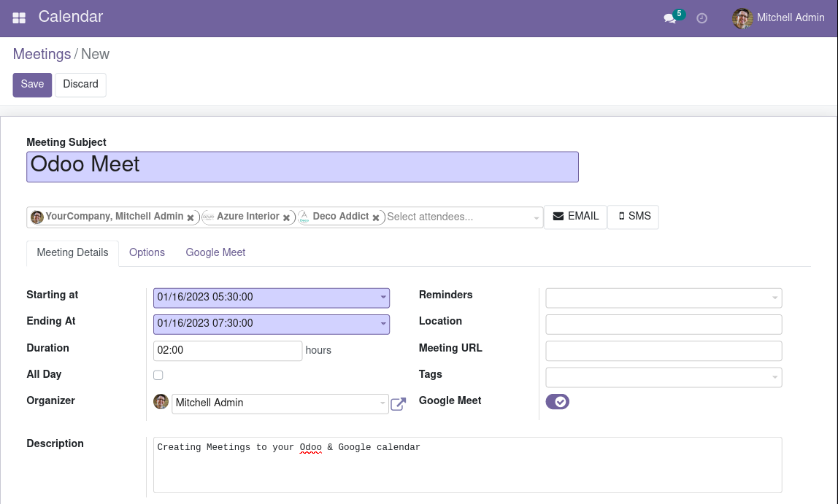Click the Location input field
The width and height of the screenshot is (838, 504).
tap(664, 325)
